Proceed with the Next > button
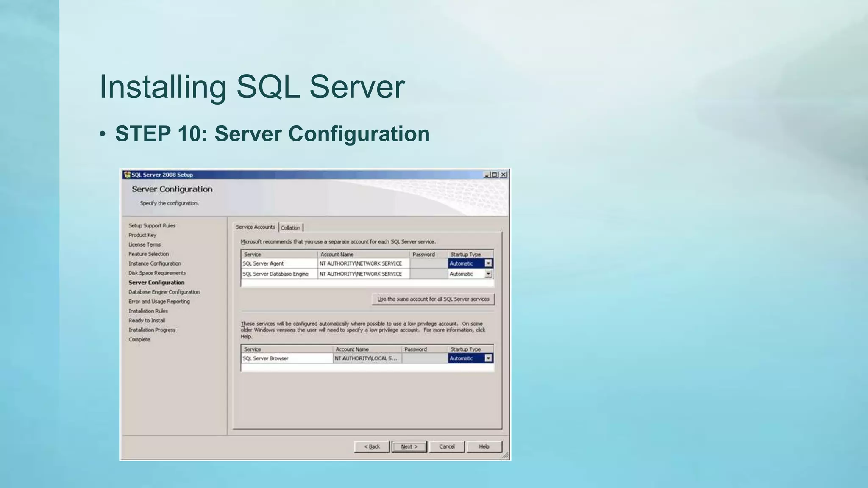Screen dimensions: 868x488 coord(409,446)
